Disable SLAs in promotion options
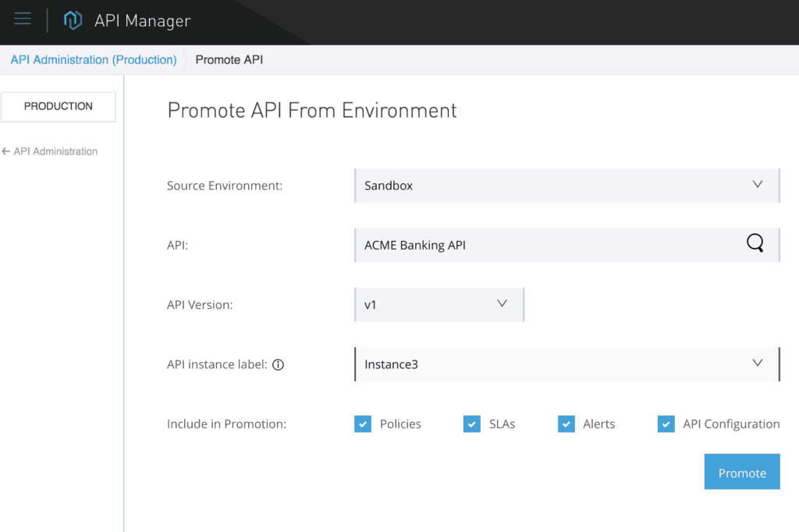Image resolution: width=799 pixels, height=532 pixels. click(471, 424)
